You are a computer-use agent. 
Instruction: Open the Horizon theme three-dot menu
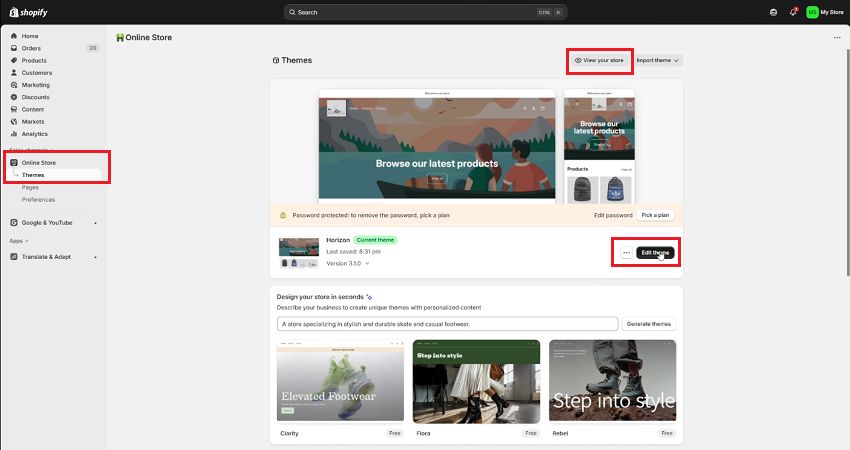(626, 253)
